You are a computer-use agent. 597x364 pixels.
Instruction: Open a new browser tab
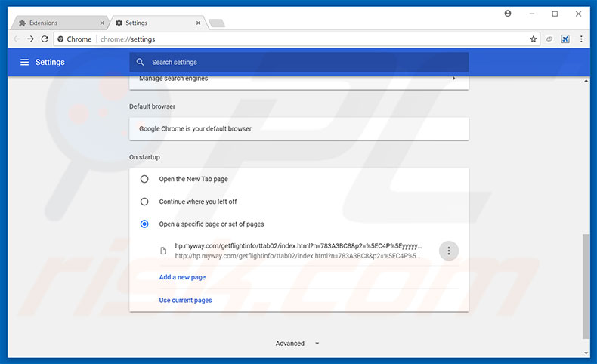tap(217, 23)
